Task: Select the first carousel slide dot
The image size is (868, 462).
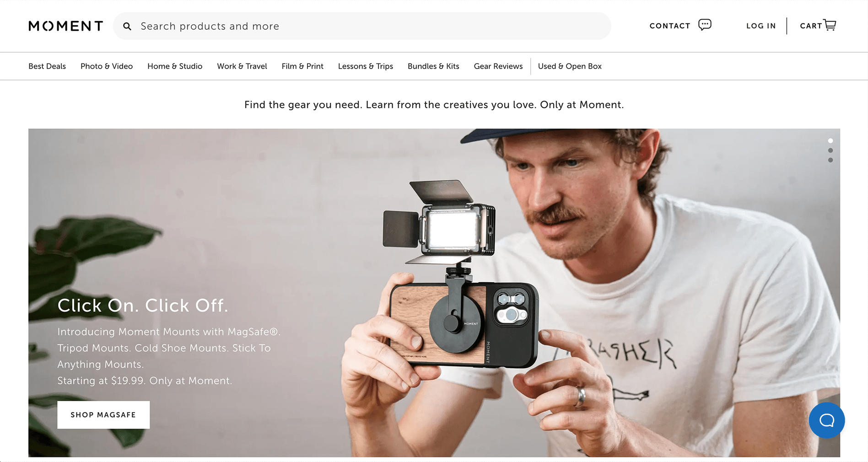Action: pyautogui.click(x=830, y=141)
